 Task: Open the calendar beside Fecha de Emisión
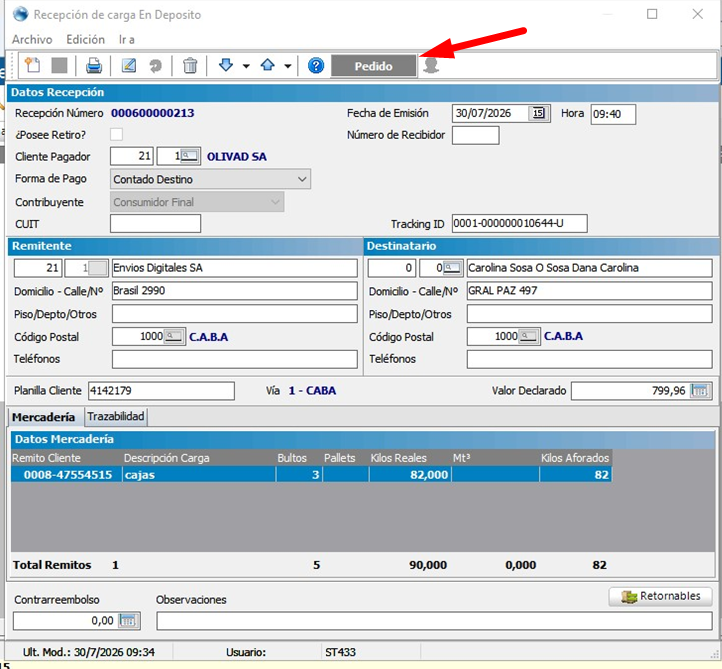(x=538, y=113)
